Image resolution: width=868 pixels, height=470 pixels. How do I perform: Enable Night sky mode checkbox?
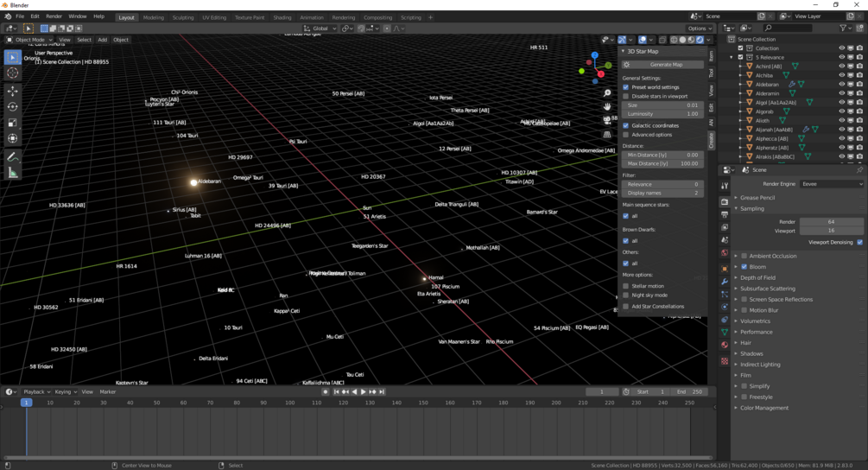point(626,295)
